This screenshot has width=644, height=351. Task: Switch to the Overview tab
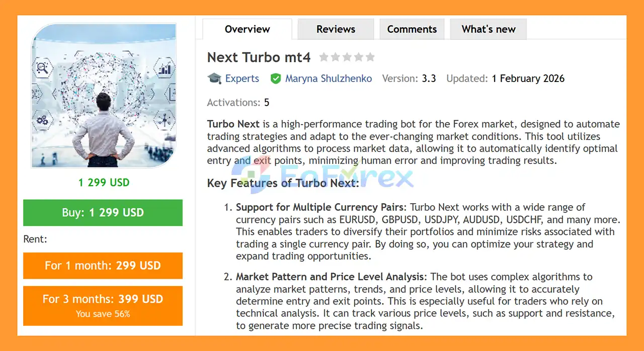[247, 29]
